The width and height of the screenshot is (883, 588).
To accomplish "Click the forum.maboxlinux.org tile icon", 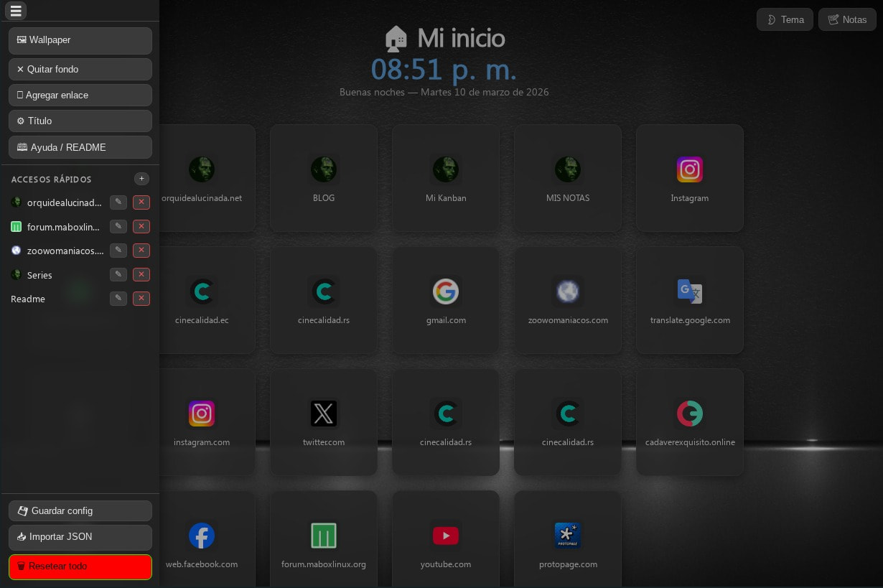I will [324, 536].
